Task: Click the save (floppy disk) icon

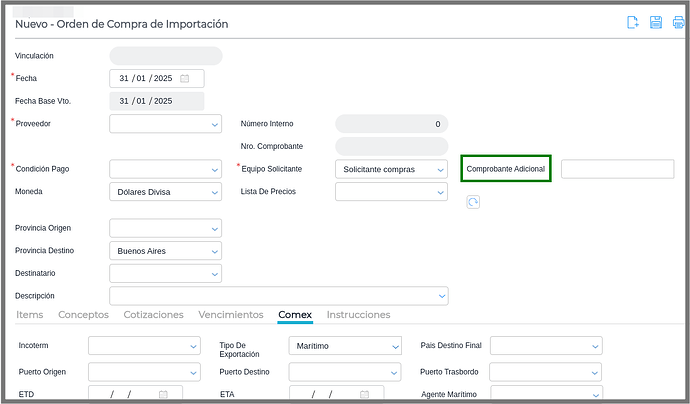Action: coord(656,23)
